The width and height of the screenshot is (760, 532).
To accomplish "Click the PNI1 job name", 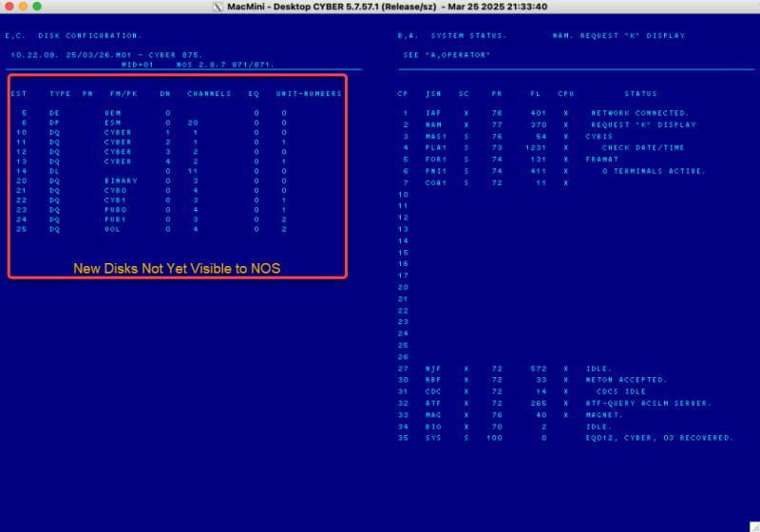I will click(x=436, y=171).
